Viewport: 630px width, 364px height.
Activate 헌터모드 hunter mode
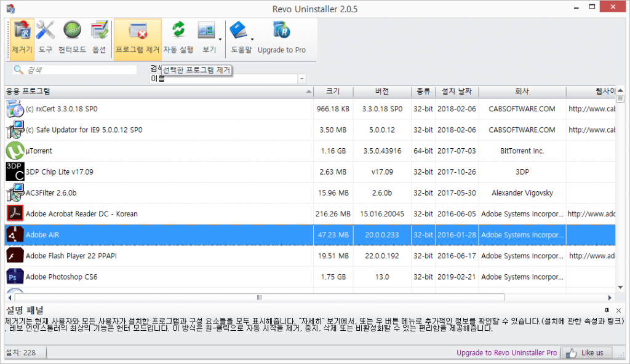(73, 39)
